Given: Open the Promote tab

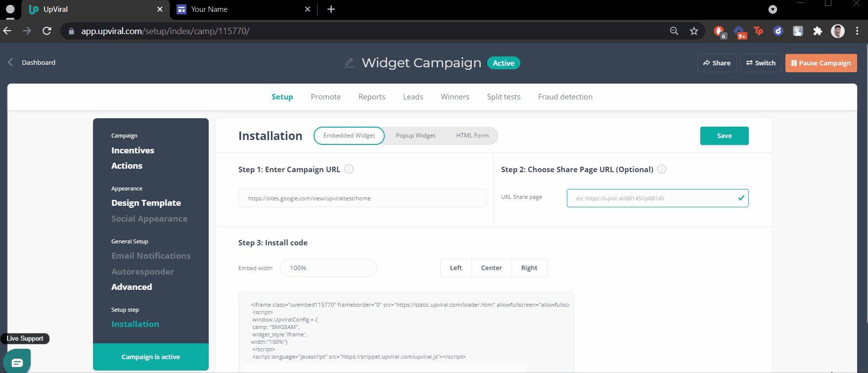Looking at the screenshot, I should tap(325, 97).
